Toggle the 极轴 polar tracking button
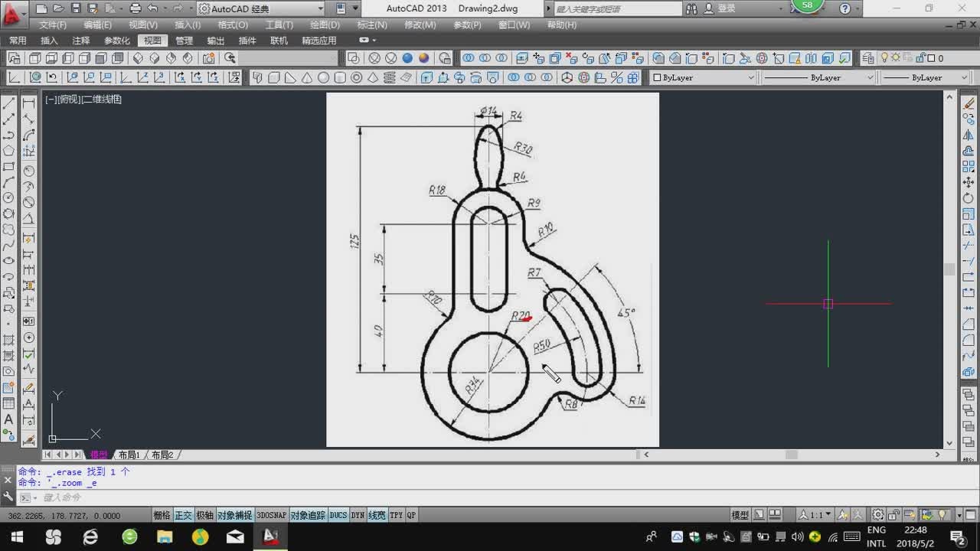 (205, 516)
